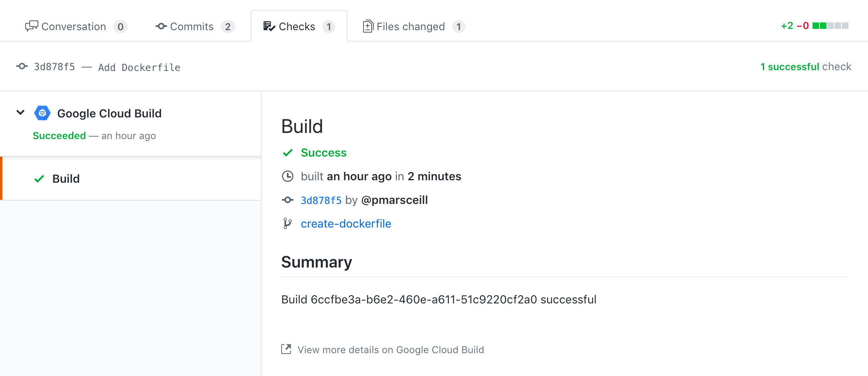Image resolution: width=868 pixels, height=376 pixels.
Task: Click the Conversation speech bubble icon
Action: (31, 26)
